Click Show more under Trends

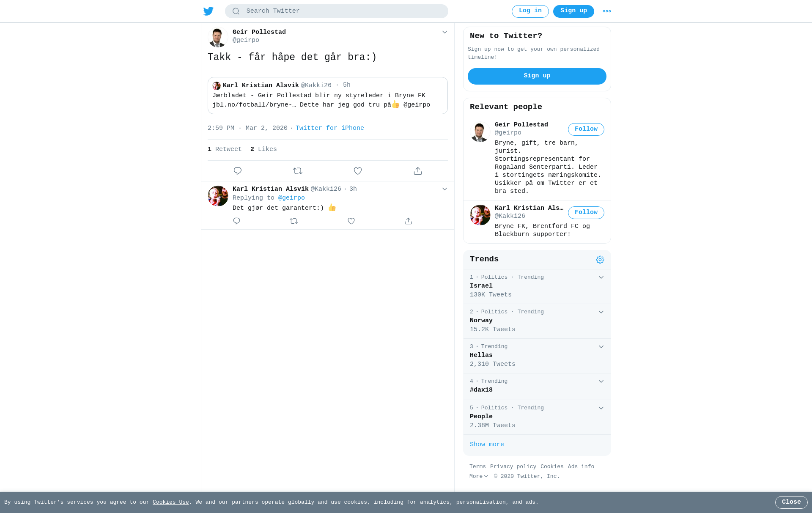(x=487, y=444)
